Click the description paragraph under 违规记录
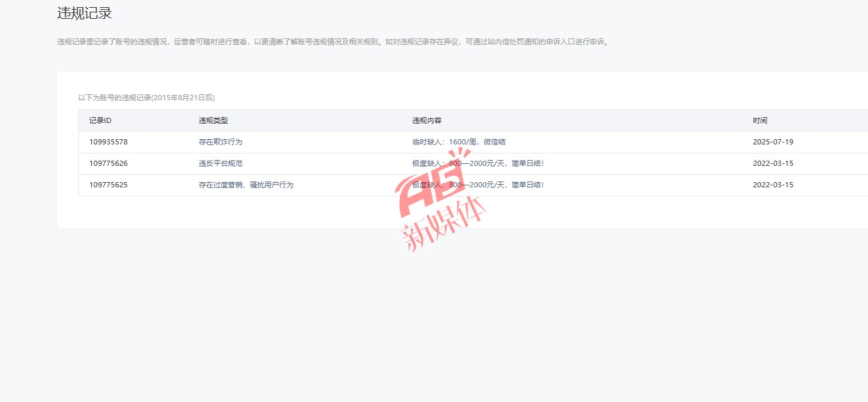This screenshot has width=868, height=402. coord(333,42)
